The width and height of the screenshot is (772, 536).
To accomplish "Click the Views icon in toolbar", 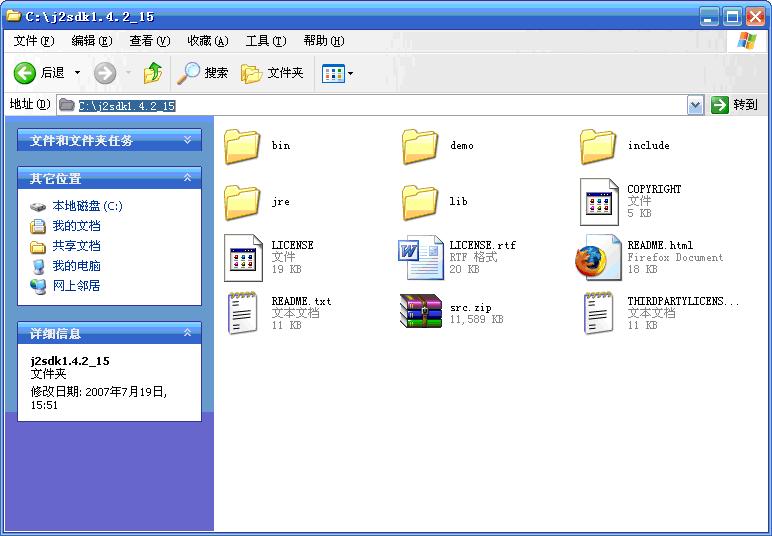I will coord(333,74).
